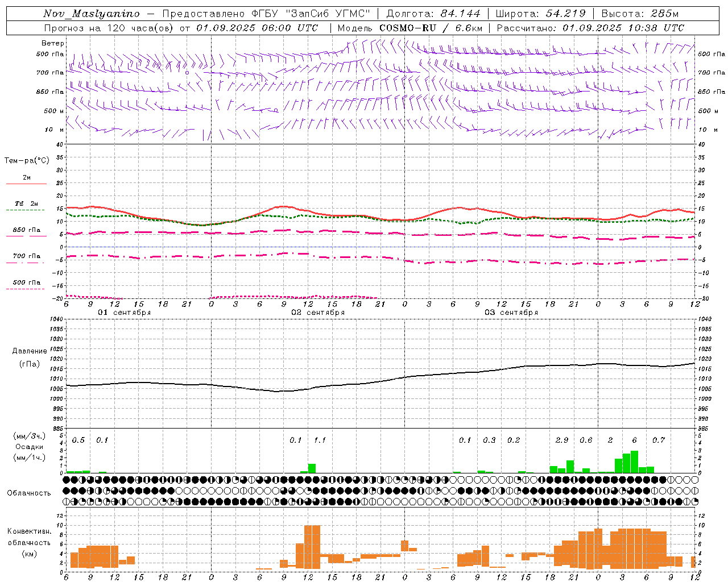Click the 0.7 precipitation total value
Viewport: 728px width, 582px height.
point(659,440)
